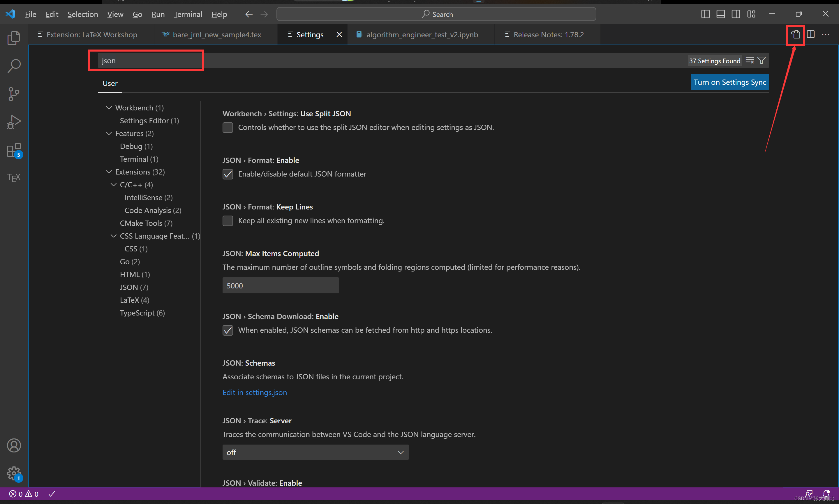Image resolution: width=839 pixels, height=504 pixels.
Task: Open the Accounts menu icon
Action: pyautogui.click(x=14, y=445)
